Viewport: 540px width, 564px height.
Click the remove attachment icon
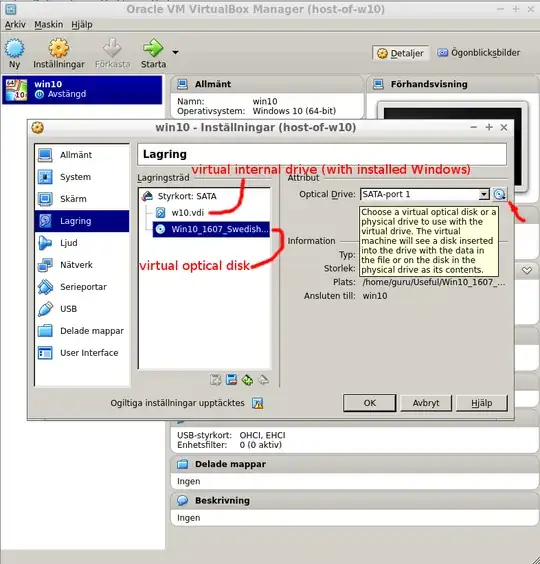[x=263, y=380]
